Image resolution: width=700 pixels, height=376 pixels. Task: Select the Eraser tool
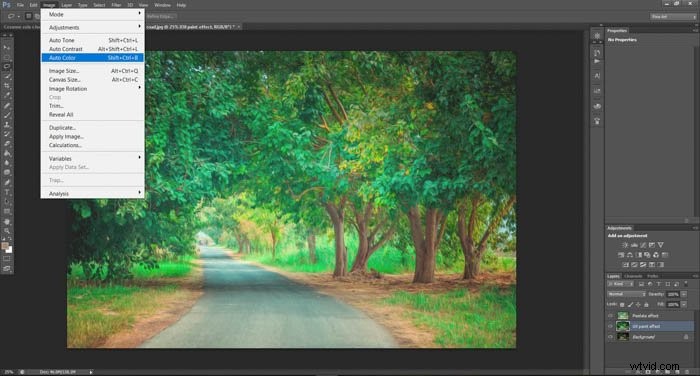7,143
